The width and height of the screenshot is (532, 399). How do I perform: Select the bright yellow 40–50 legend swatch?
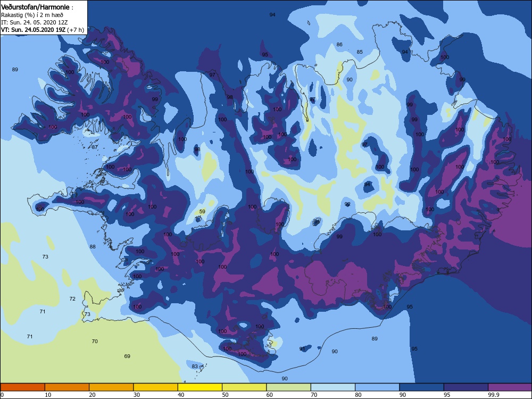pos(200,387)
